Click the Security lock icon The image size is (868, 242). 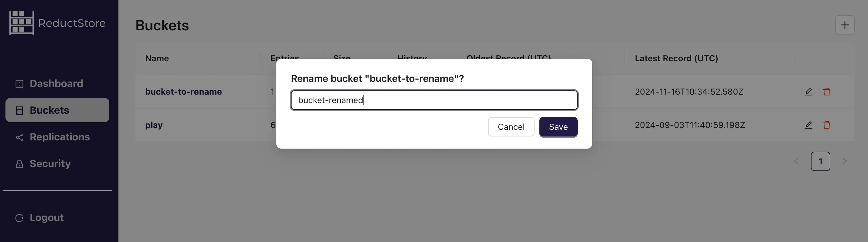click(19, 163)
